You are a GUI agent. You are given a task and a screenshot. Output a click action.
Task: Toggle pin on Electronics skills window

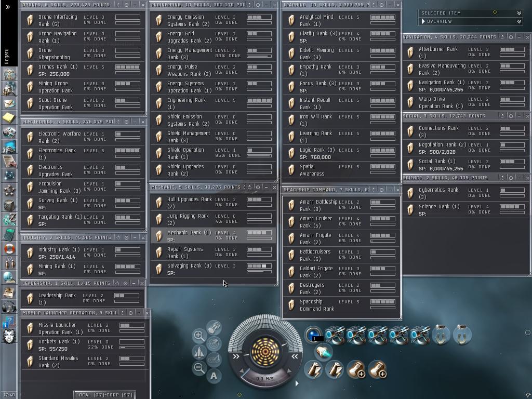118,122
